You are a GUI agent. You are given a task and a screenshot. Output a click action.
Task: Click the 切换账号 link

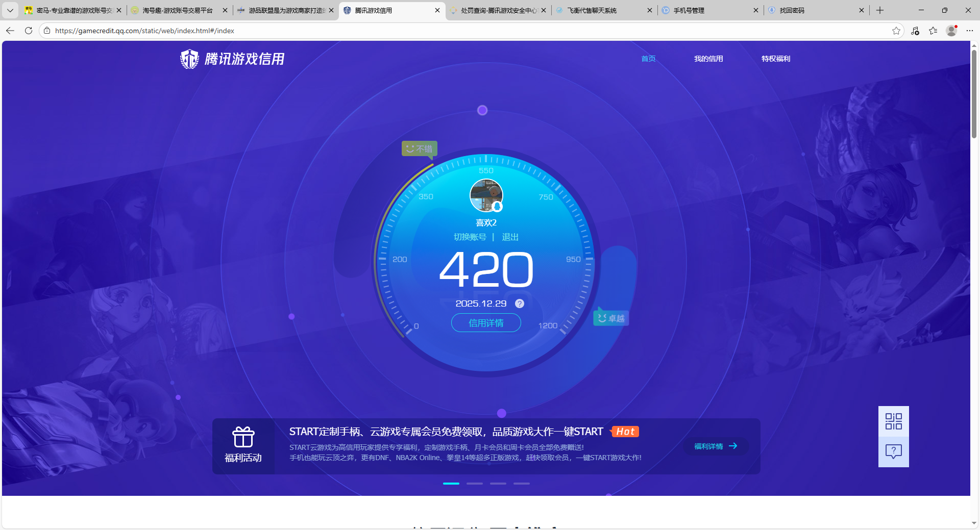point(470,237)
